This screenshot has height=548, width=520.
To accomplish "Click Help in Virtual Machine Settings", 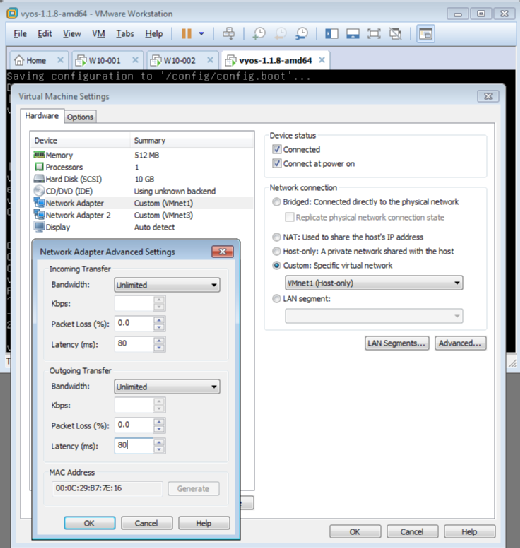I will [470, 532].
